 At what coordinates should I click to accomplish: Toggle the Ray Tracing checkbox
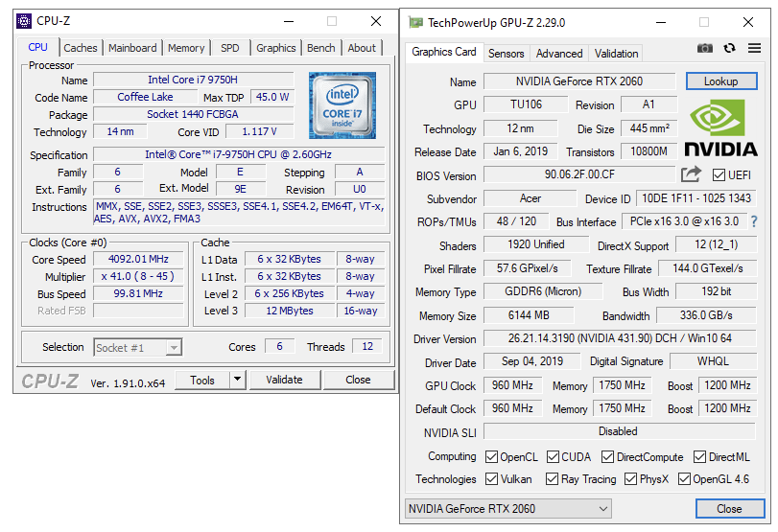[x=552, y=479]
